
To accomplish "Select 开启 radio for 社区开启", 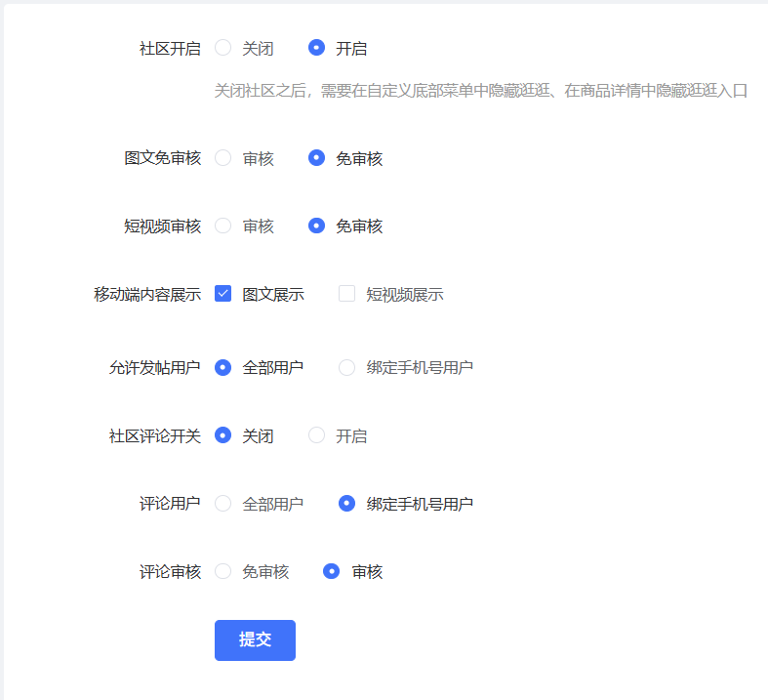I will [316, 48].
